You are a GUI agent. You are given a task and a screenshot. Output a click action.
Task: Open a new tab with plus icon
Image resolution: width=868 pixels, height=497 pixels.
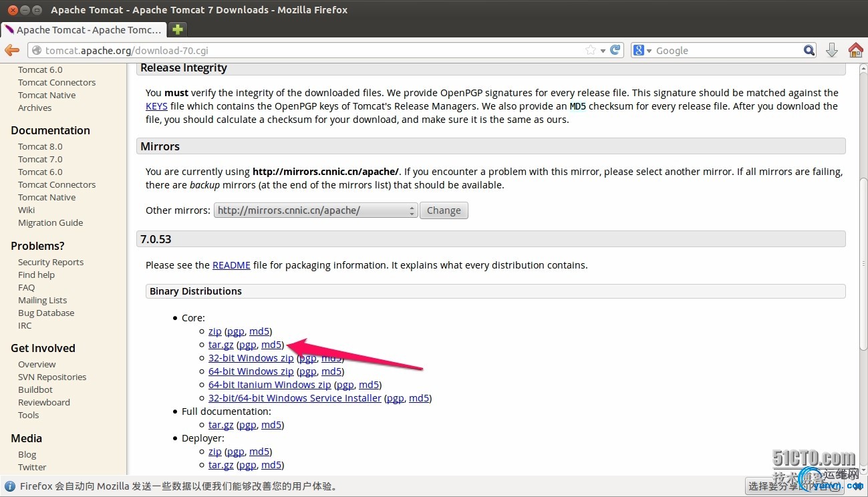click(177, 29)
